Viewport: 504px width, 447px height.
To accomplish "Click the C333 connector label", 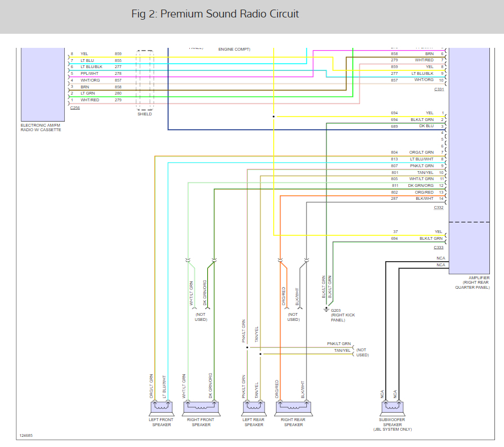I will (x=439, y=248).
